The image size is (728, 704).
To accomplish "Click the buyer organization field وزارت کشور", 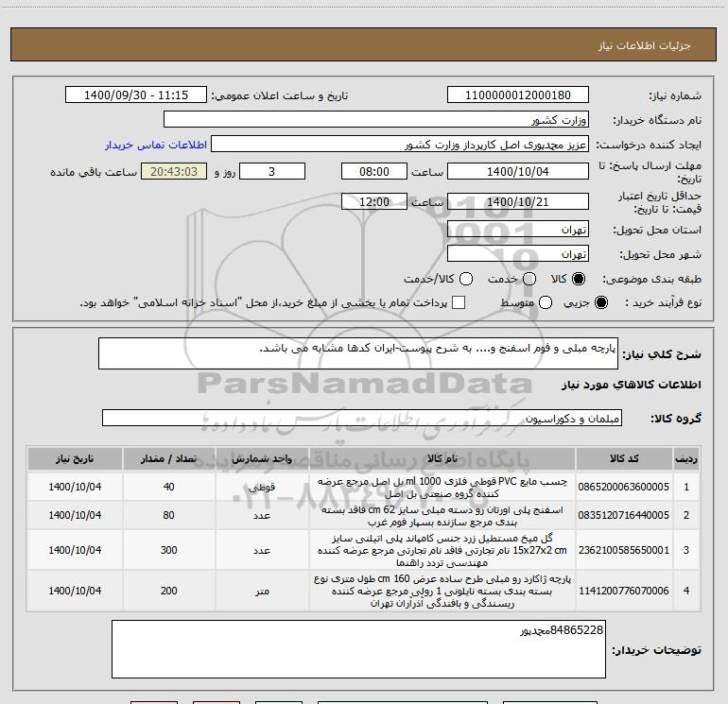I will 376,120.
